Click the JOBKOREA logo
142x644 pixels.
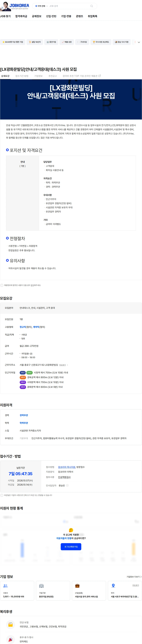[19, 5]
